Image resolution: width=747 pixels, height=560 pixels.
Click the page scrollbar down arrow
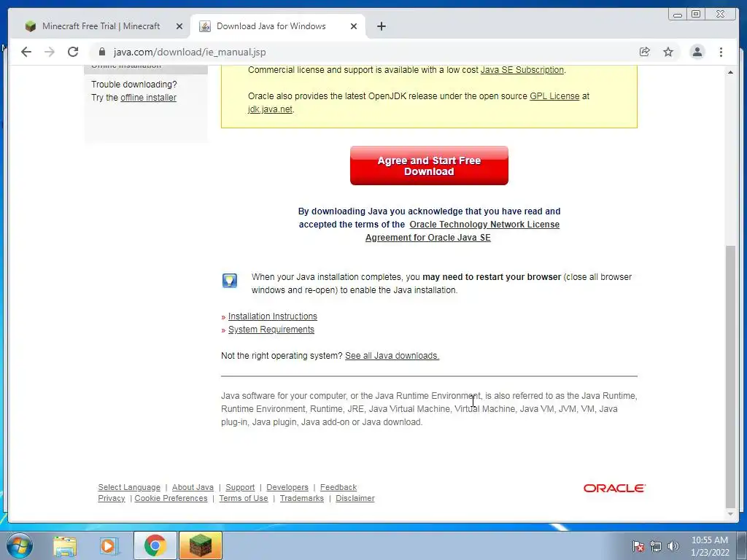point(730,514)
